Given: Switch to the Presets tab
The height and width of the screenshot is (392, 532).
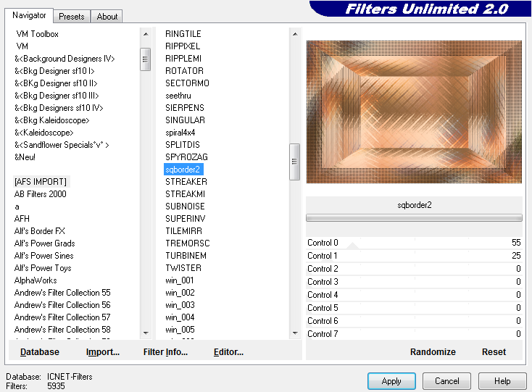Looking at the screenshot, I should point(71,16).
